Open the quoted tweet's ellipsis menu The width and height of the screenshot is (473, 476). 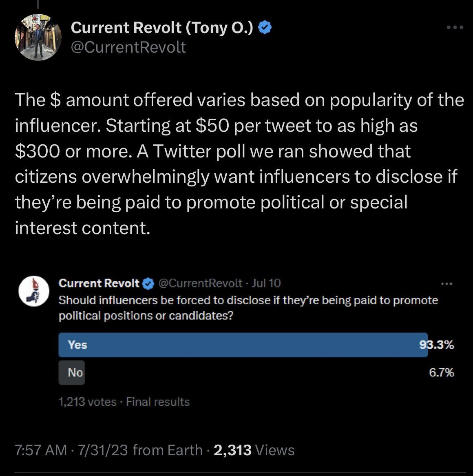pyautogui.click(x=447, y=283)
